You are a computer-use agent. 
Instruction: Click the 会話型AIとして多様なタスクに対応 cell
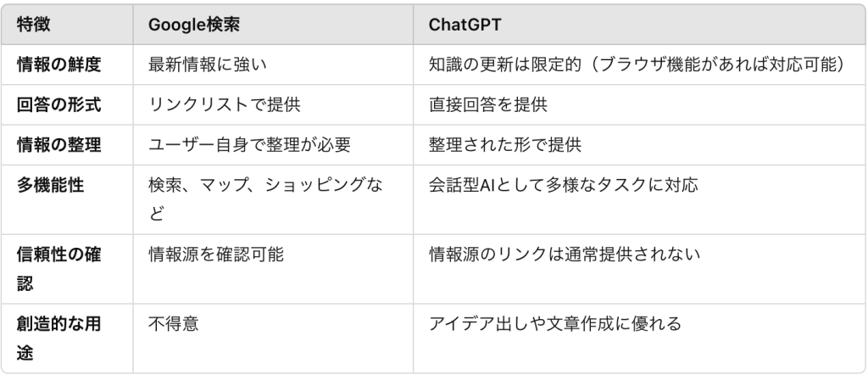[563, 185]
